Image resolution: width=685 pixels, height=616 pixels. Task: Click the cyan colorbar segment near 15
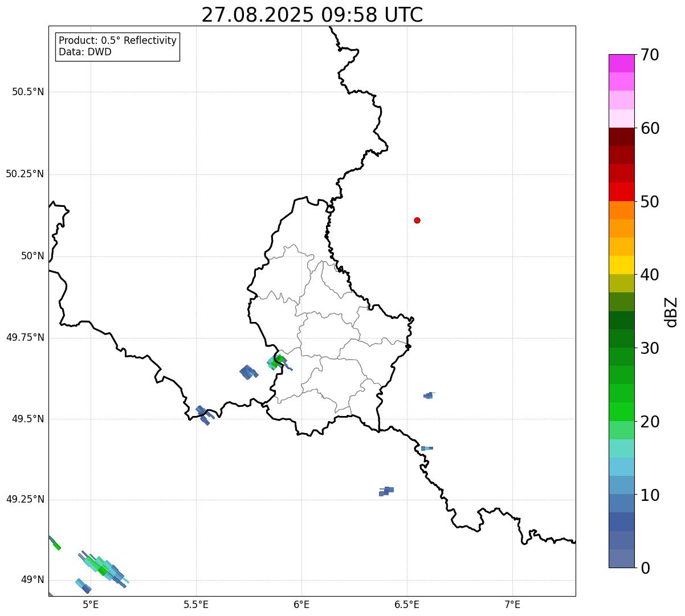621,467
